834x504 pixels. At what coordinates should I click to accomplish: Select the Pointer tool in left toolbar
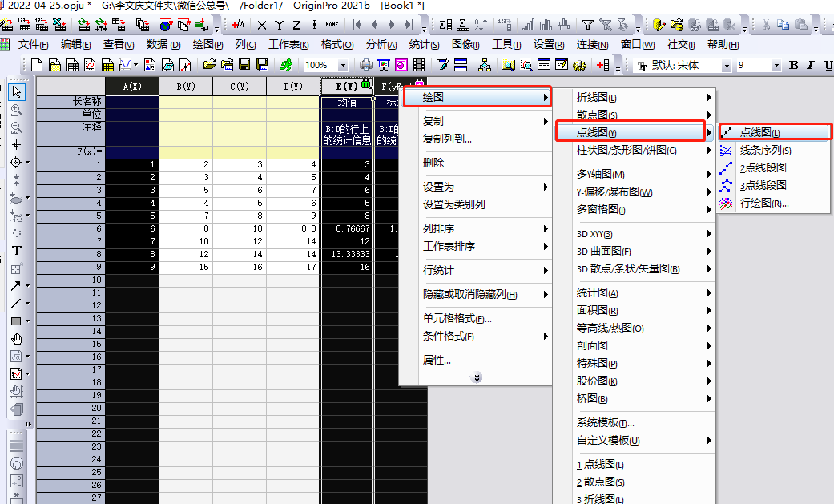pyautogui.click(x=16, y=92)
